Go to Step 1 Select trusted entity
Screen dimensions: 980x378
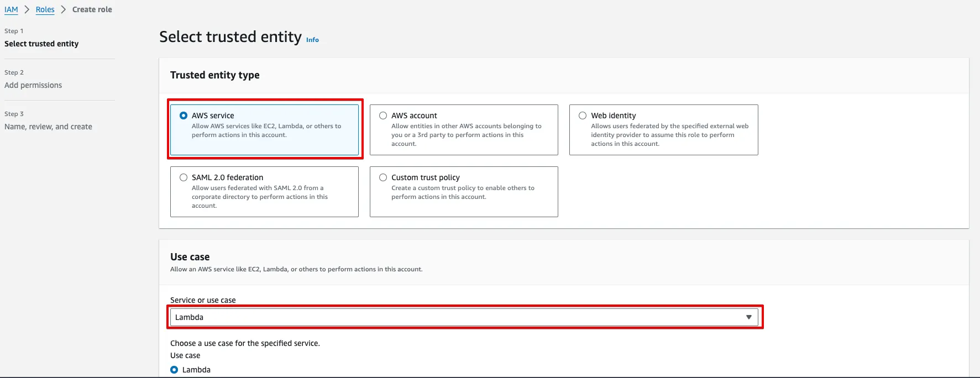coord(41,44)
